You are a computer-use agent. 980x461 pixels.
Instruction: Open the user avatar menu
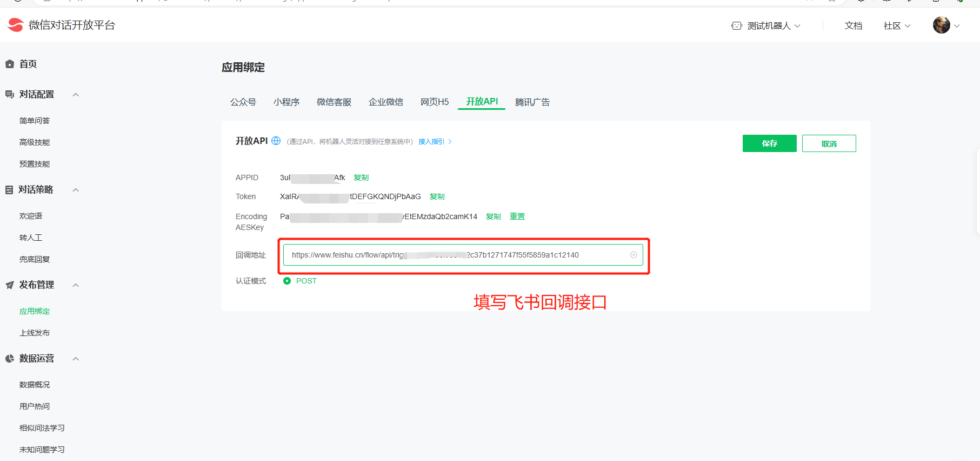[x=942, y=25]
